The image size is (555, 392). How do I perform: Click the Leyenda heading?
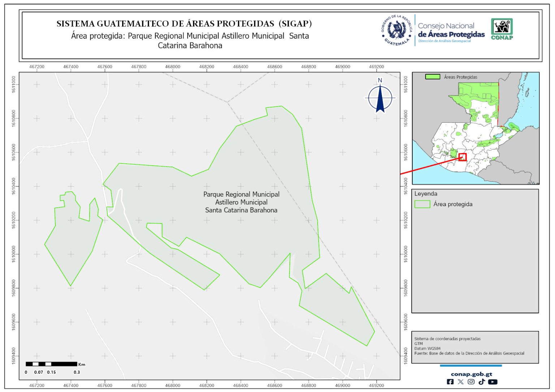click(x=426, y=194)
